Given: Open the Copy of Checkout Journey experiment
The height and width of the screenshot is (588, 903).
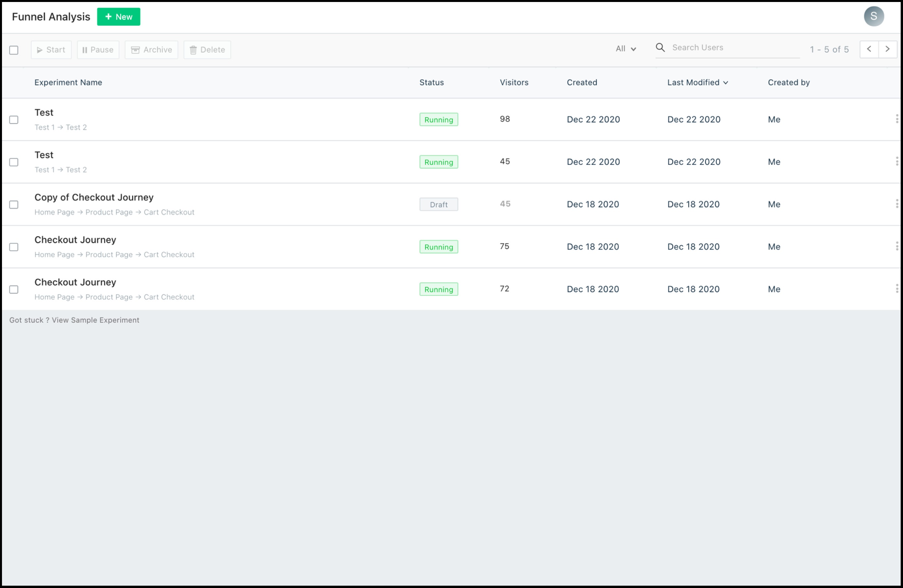Looking at the screenshot, I should coord(94,198).
